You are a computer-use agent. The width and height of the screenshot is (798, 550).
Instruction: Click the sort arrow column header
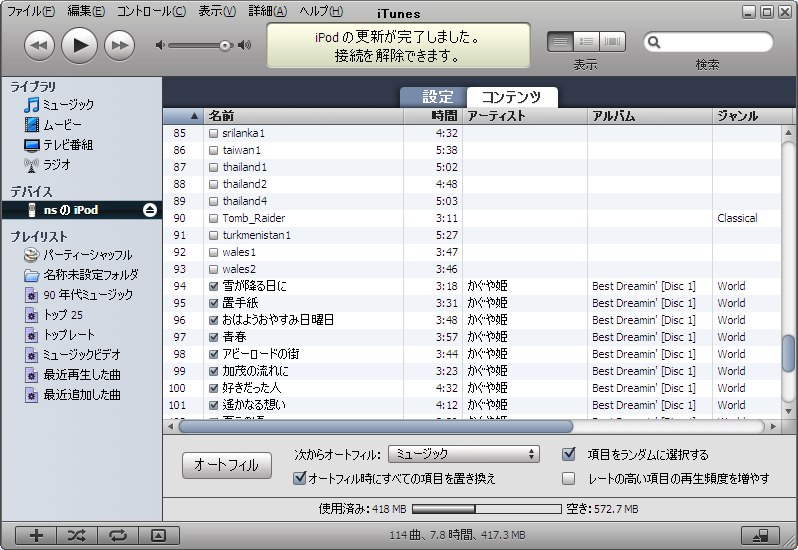(x=183, y=116)
